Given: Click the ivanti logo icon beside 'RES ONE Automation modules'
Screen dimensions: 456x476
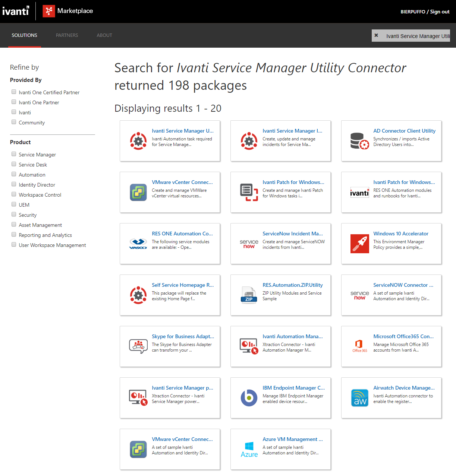Looking at the screenshot, I should click(x=360, y=193).
